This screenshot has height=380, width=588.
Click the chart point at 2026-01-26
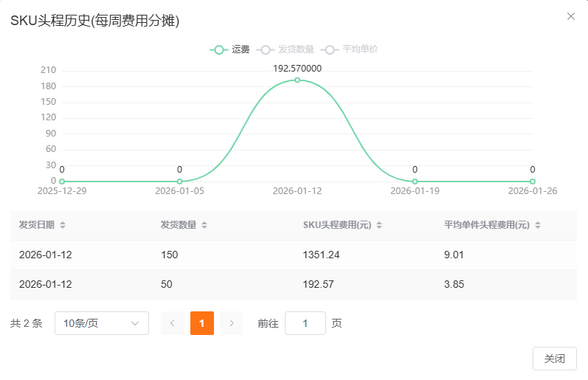click(532, 182)
